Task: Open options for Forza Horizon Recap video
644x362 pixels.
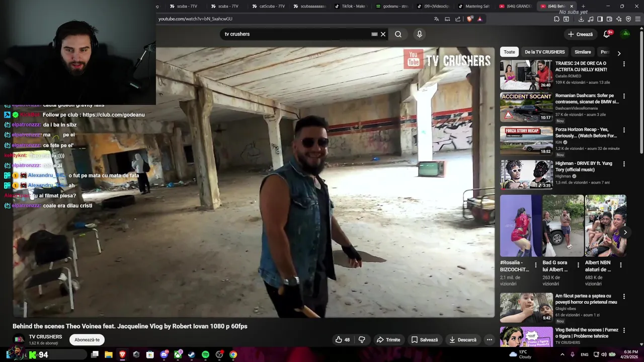Action: (x=624, y=130)
